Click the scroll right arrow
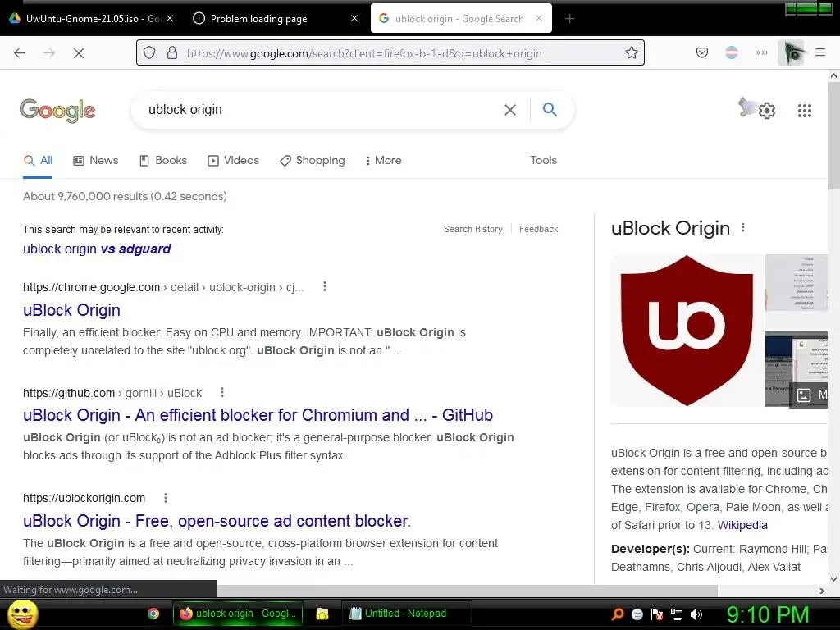 [822, 591]
